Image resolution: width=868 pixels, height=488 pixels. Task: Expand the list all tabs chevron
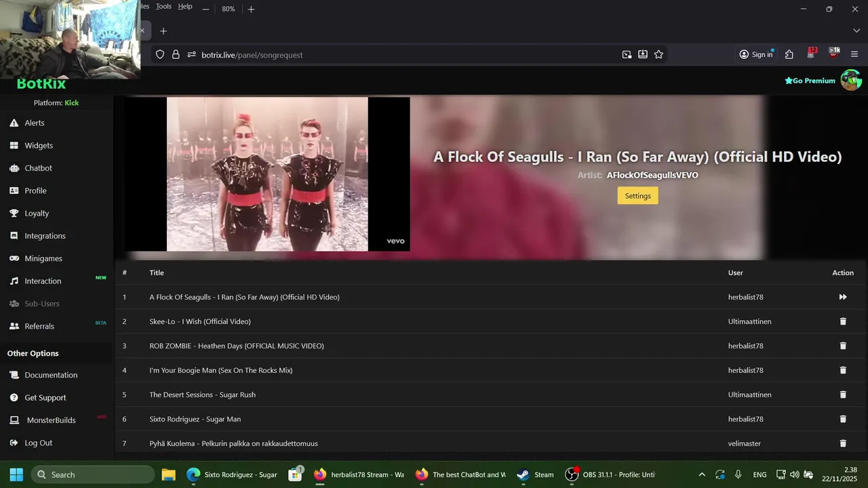[856, 31]
